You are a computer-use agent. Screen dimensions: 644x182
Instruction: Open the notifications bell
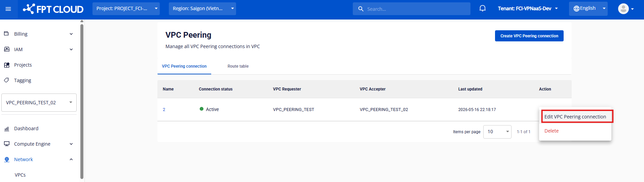coord(483,8)
